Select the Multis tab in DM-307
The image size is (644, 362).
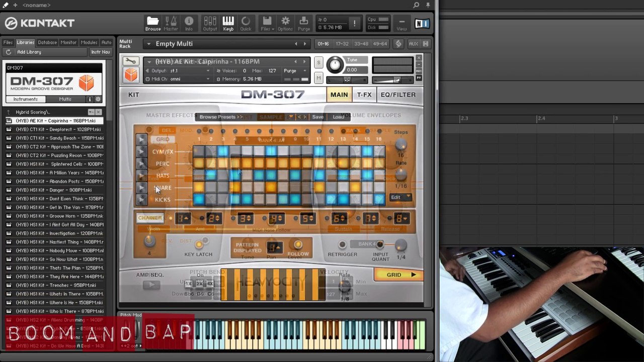click(x=65, y=99)
